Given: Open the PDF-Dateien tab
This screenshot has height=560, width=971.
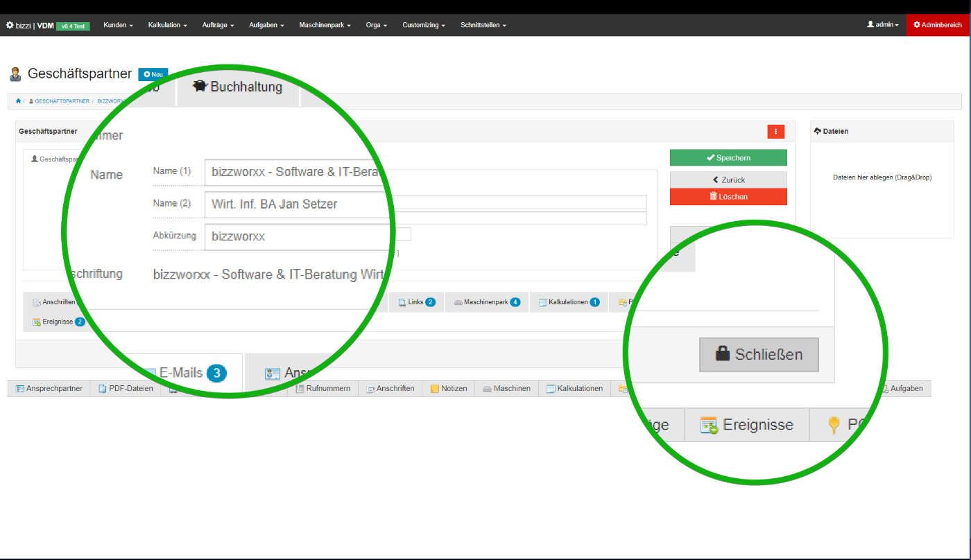Looking at the screenshot, I should pyautogui.click(x=126, y=388).
